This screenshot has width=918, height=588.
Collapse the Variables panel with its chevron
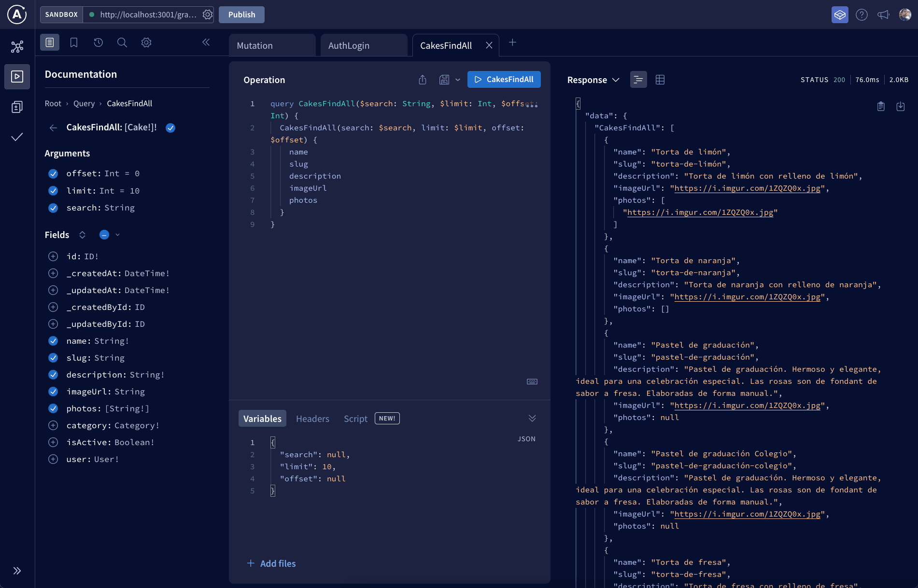[x=532, y=418]
